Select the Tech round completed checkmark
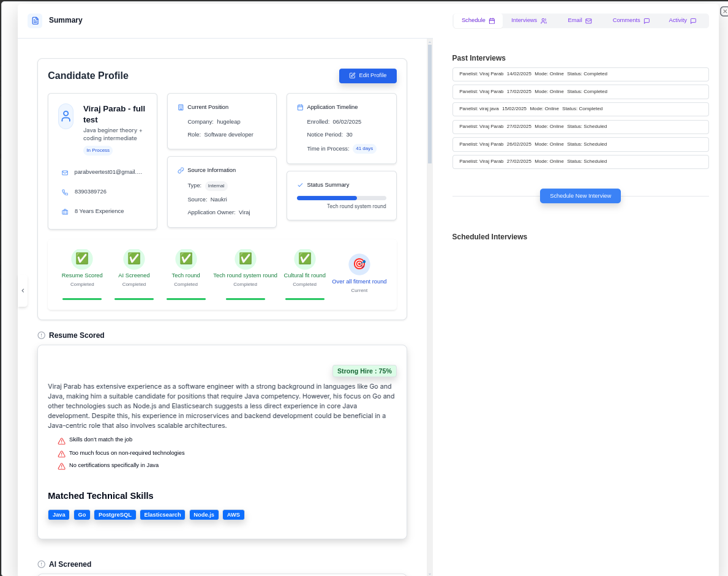728x576 pixels. pos(186,258)
